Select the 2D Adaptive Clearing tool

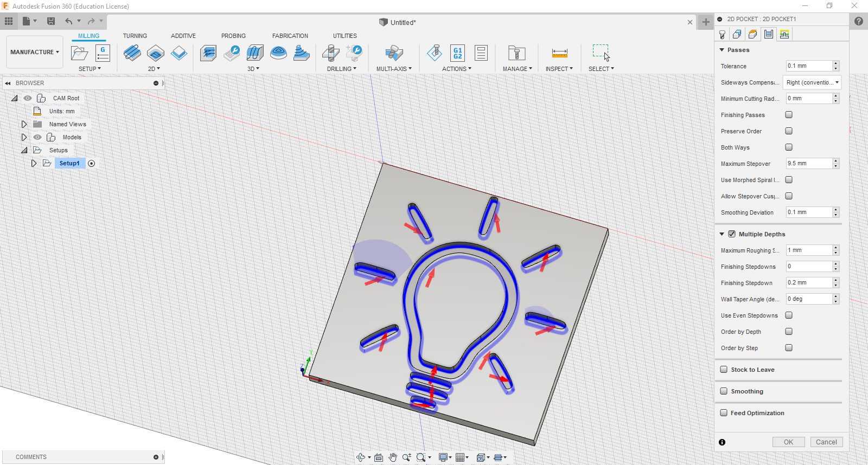(132, 53)
